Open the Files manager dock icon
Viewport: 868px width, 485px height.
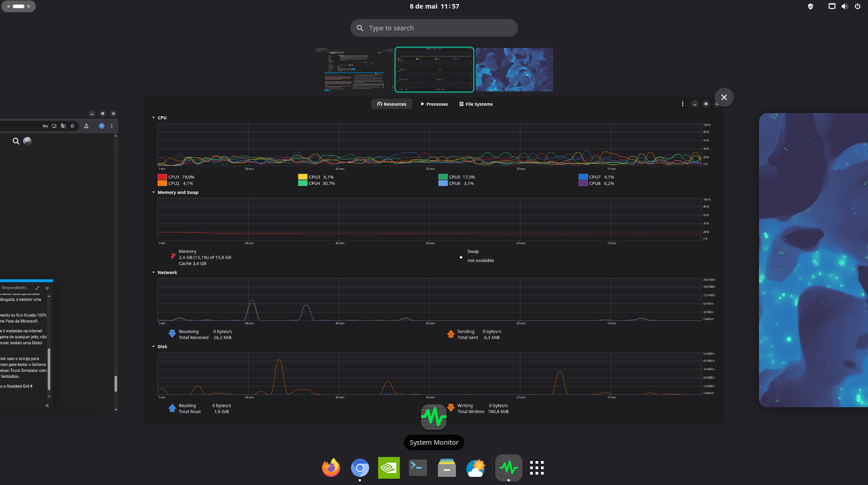446,468
